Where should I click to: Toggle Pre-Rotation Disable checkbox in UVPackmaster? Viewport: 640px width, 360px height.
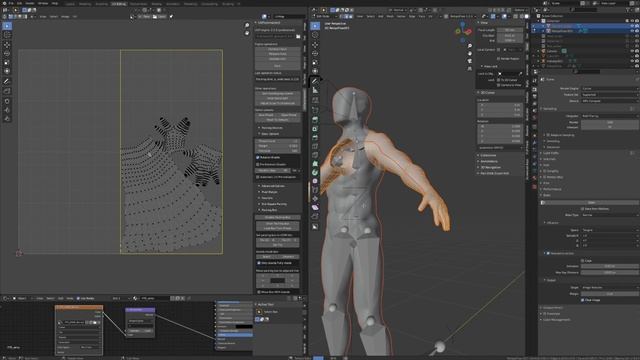point(258,164)
